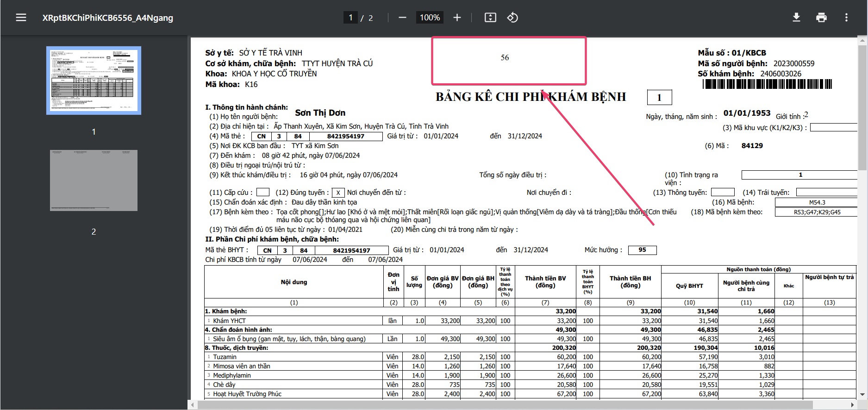Select page 2 thumbnail
The width and height of the screenshot is (868, 410).
[94, 180]
